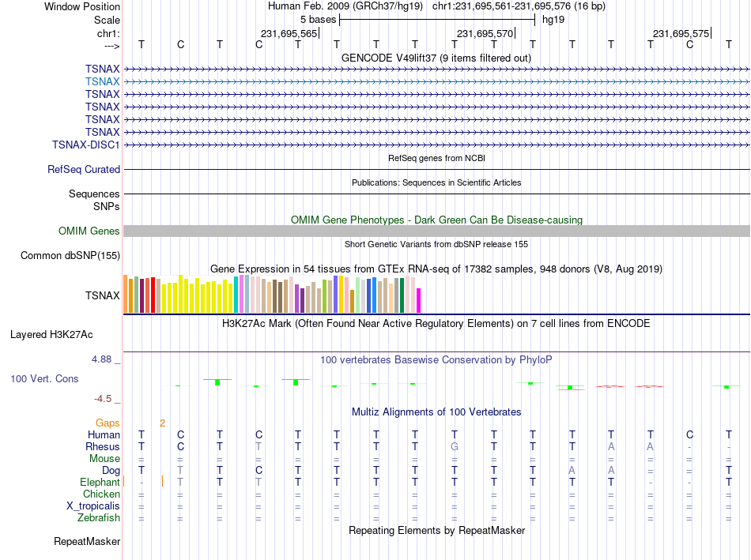Open the RepeatMasker track label

(87, 542)
